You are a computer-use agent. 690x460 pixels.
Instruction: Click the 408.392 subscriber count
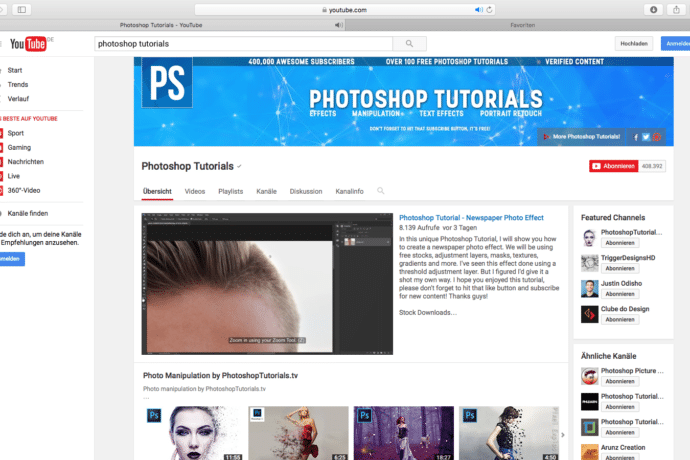[x=652, y=166]
